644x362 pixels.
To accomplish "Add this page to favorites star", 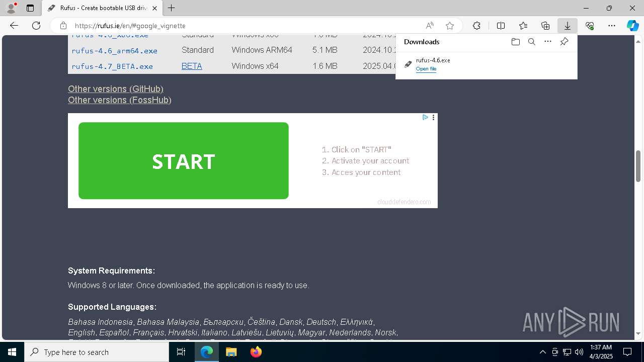I will [x=450, y=26].
